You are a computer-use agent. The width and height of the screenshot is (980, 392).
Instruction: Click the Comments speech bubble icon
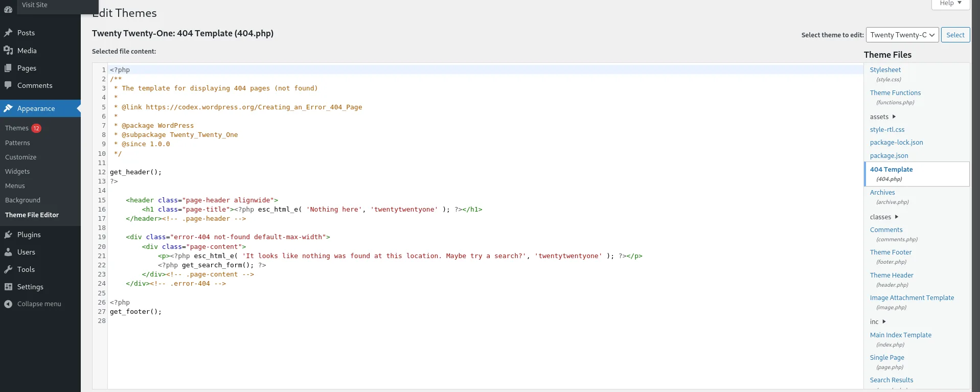click(x=8, y=85)
